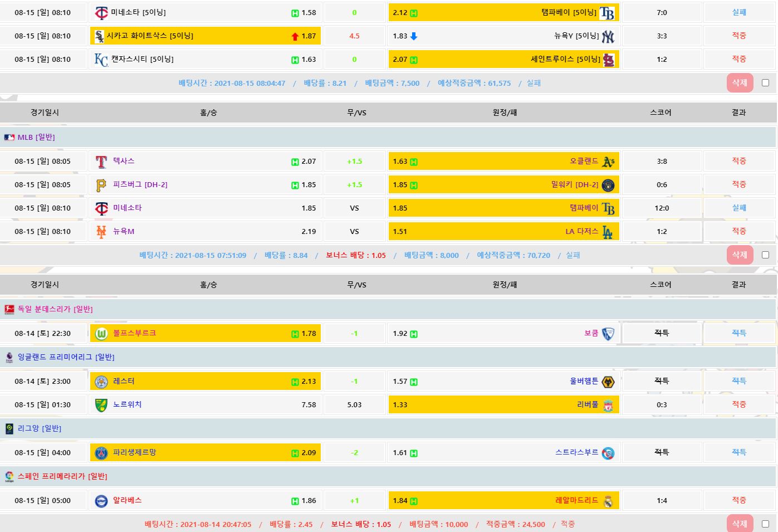Open the 독일 분데스리가 [일반] league header
The image size is (778, 532).
click(x=55, y=309)
